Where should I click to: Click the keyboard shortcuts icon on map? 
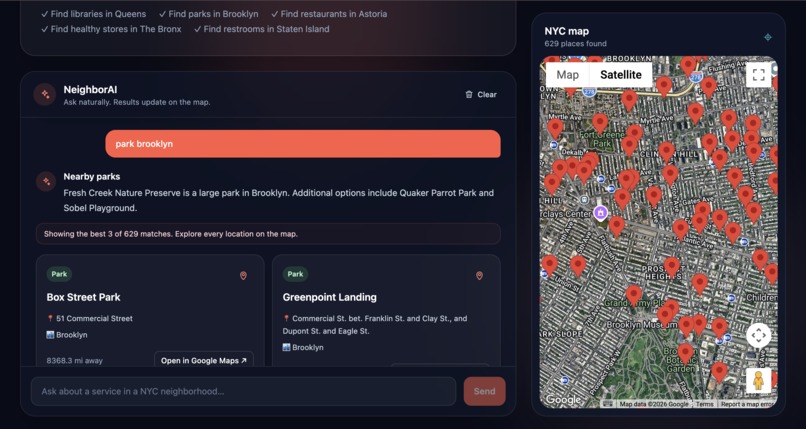(x=608, y=404)
